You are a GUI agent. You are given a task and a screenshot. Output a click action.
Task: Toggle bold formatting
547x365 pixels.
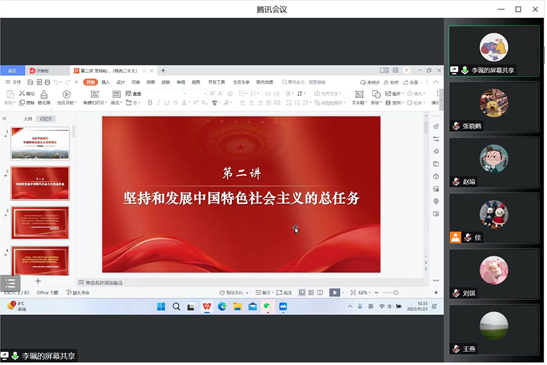click(x=150, y=103)
